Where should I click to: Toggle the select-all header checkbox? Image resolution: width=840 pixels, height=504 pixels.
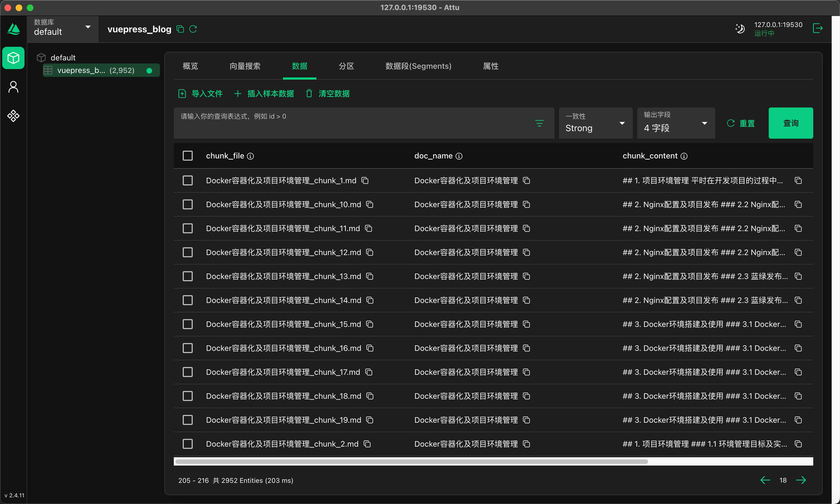point(187,156)
